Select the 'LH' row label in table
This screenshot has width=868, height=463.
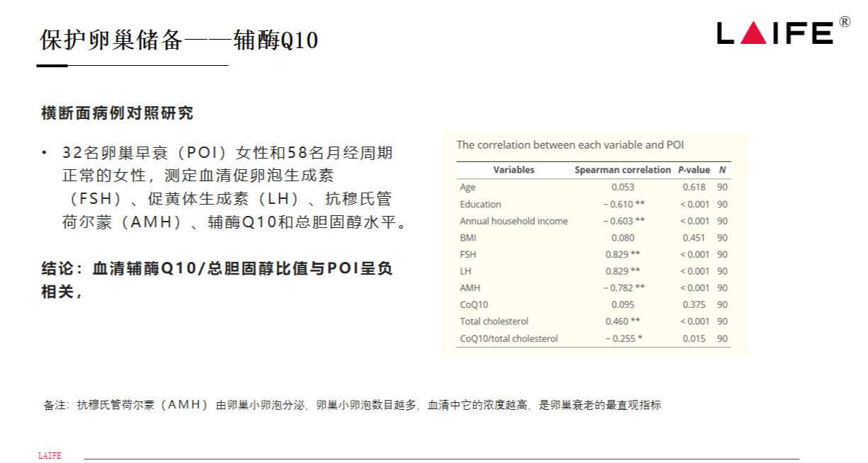pos(466,271)
